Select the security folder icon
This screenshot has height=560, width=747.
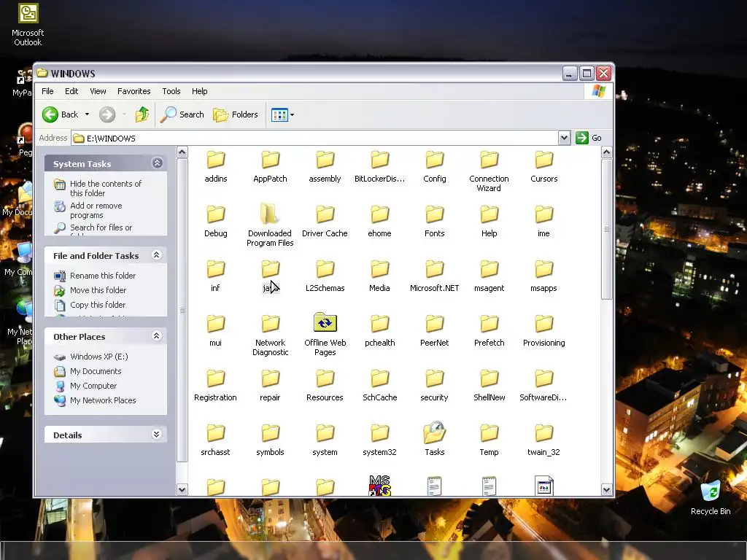tap(435, 378)
